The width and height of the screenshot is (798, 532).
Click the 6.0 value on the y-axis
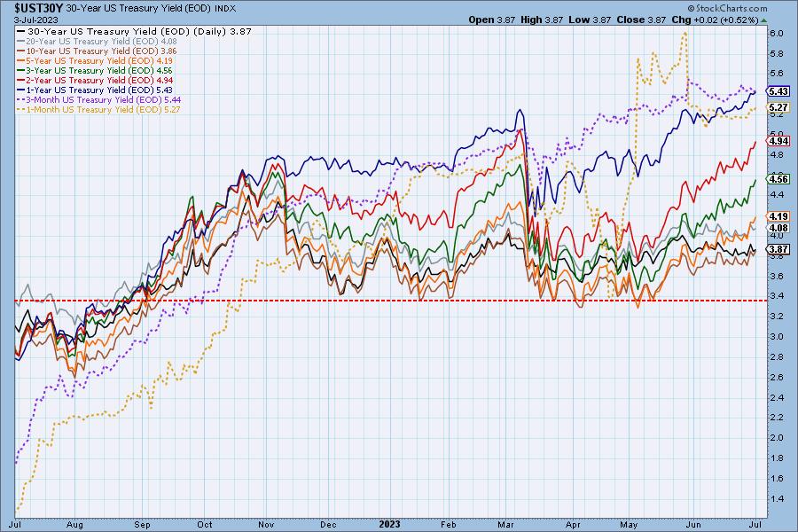(776, 33)
